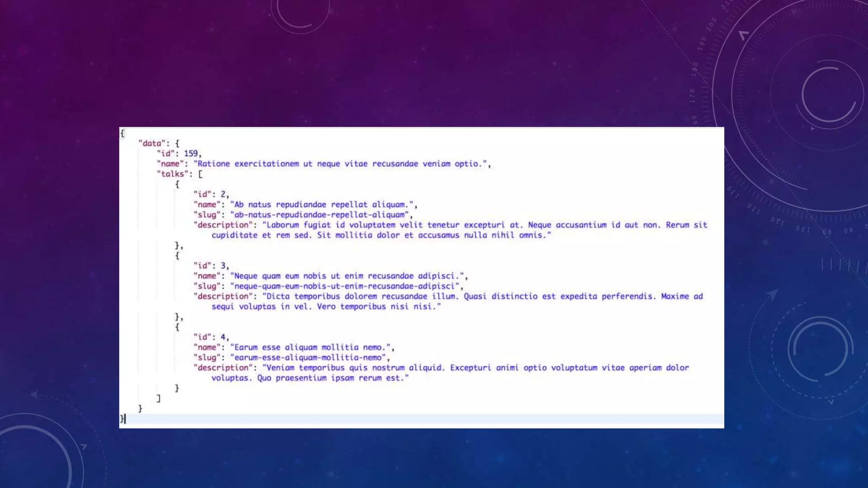Click the opening square bracket after "talks"
868x488 pixels.
(200, 174)
